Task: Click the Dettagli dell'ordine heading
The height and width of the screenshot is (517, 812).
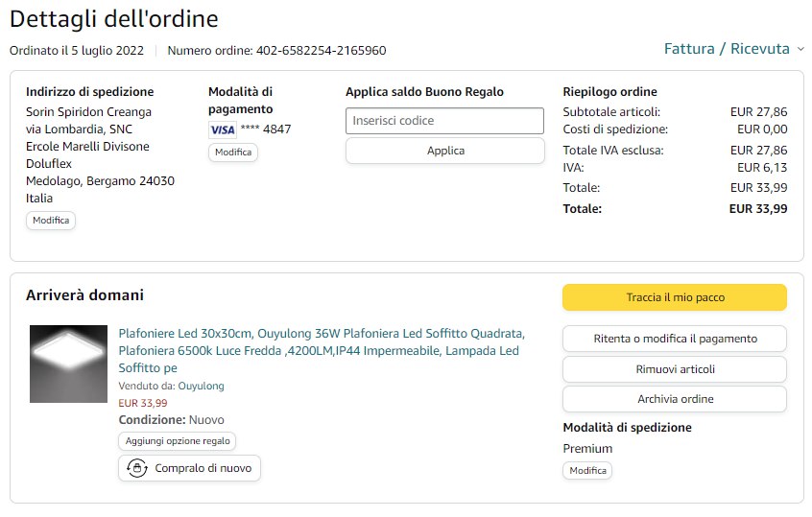Action: [113, 18]
